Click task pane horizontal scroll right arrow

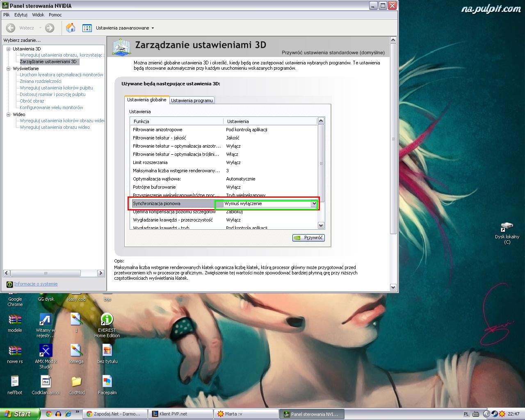click(x=100, y=273)
